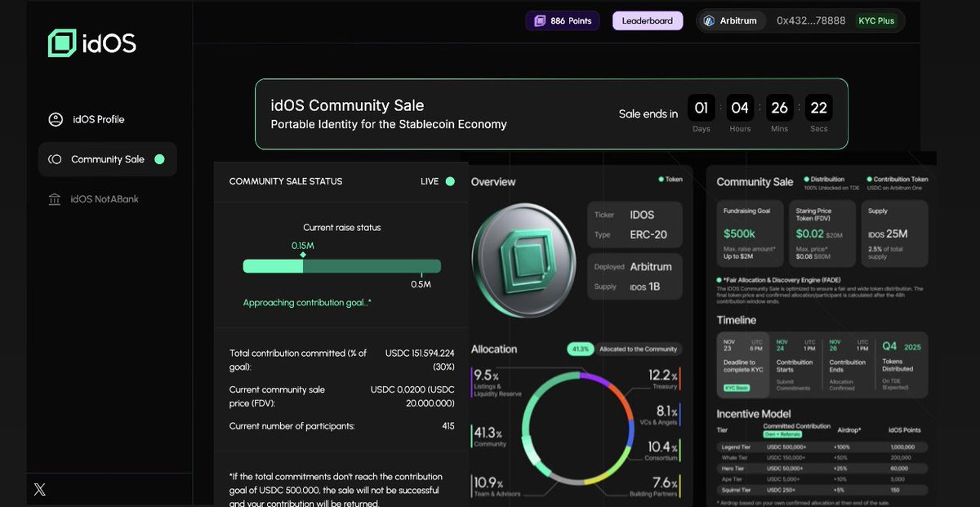Click the 41.3% Community allocation entry
This screenshot has height=507, width=980.
491,436
